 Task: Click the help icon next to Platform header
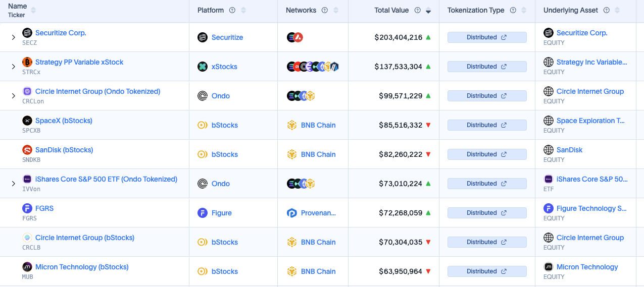[x=232, y=10]
